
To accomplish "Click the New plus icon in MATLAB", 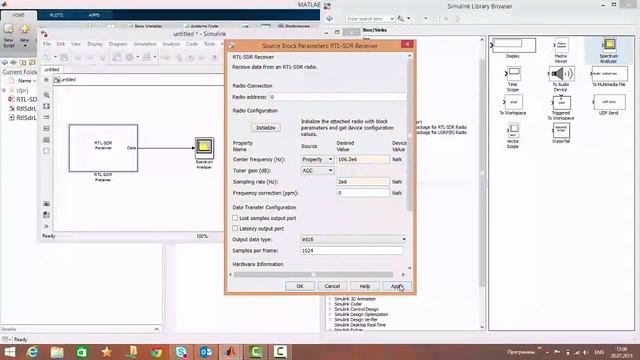I will (x=24, y=29).
